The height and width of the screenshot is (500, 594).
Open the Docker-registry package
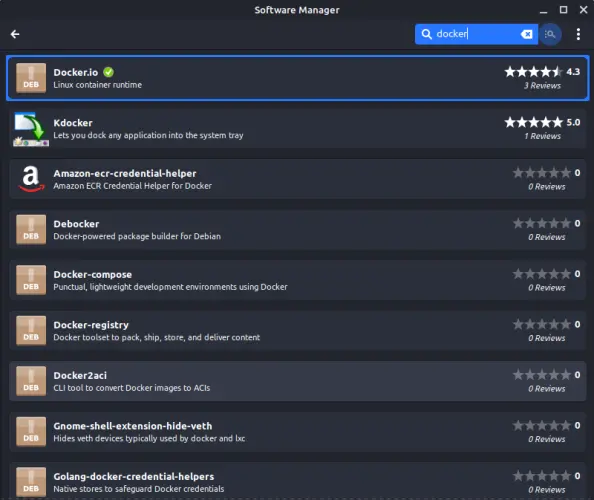[x=297, y=331]
